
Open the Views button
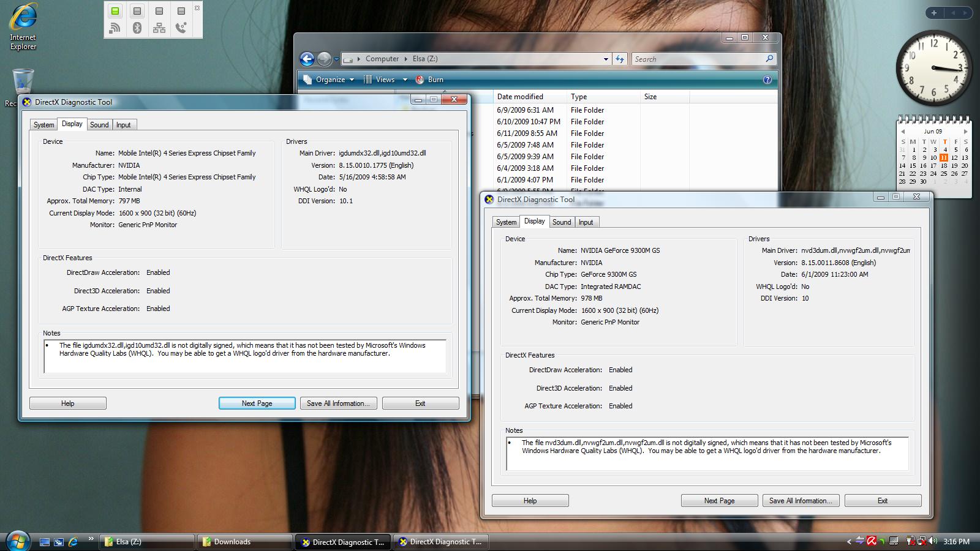380,80
